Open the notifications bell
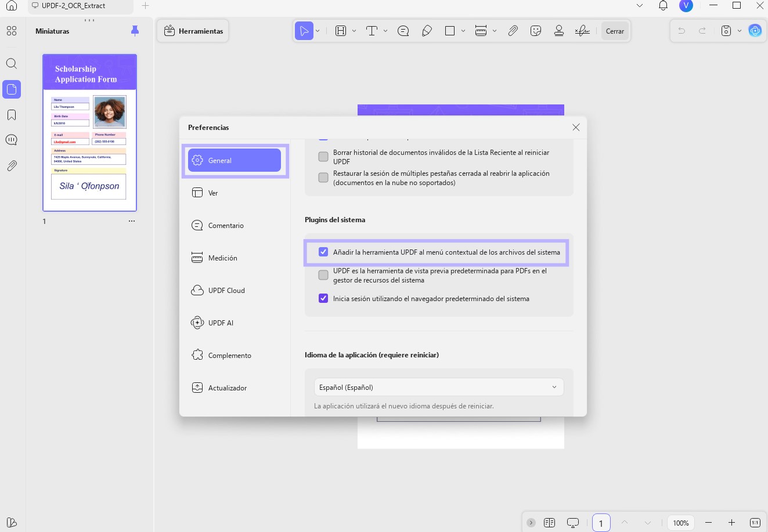The image size is (768, 532). 663,6
